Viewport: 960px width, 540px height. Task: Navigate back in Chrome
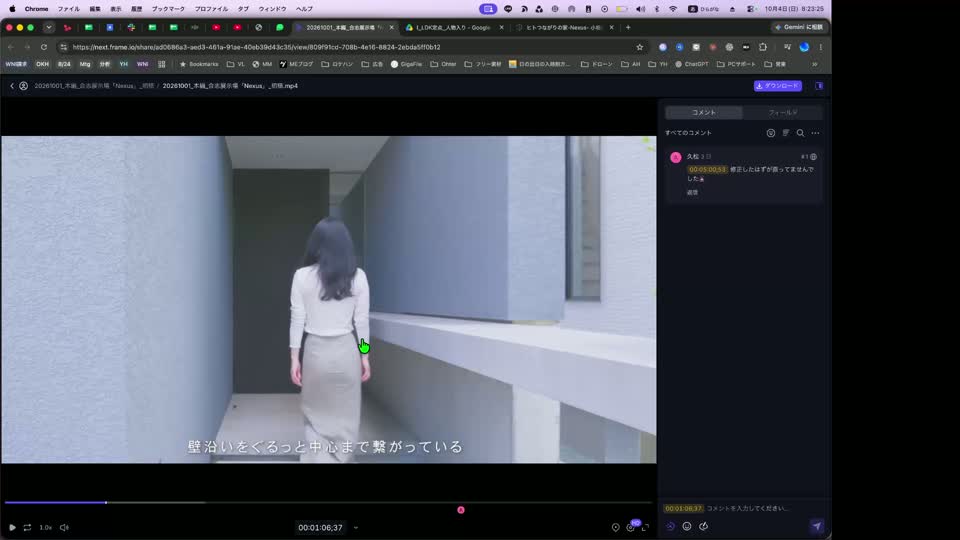(x=11, y=47)
